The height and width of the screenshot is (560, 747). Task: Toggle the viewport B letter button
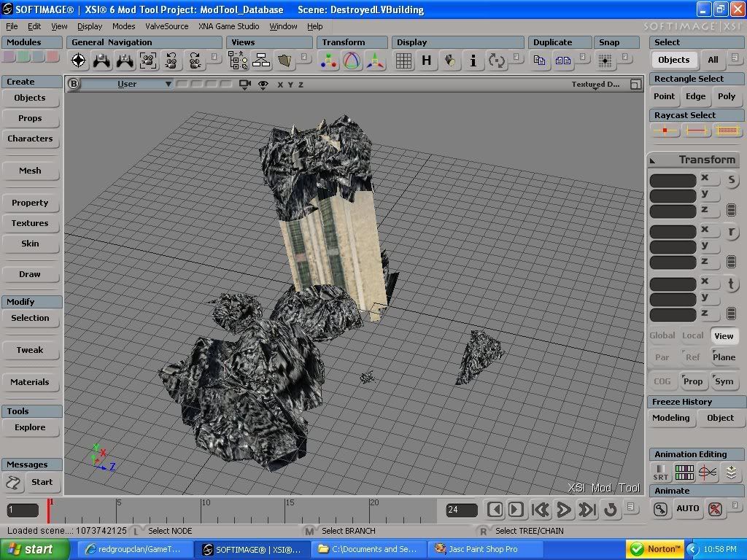point(74,84)
